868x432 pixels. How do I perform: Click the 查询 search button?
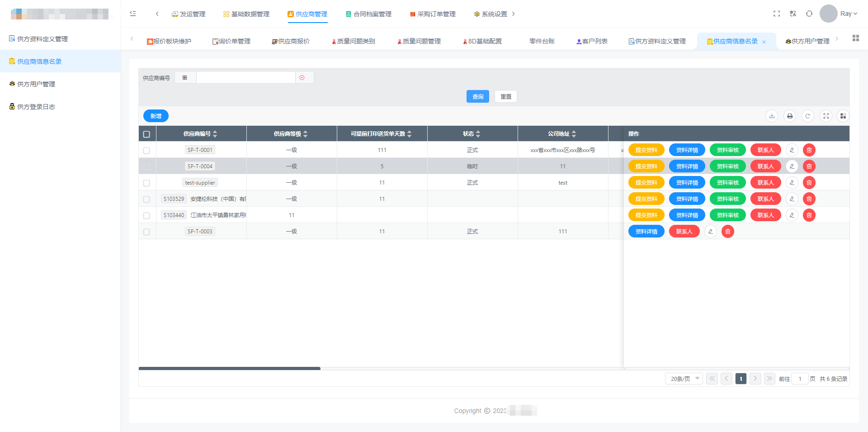pos(478,96)
